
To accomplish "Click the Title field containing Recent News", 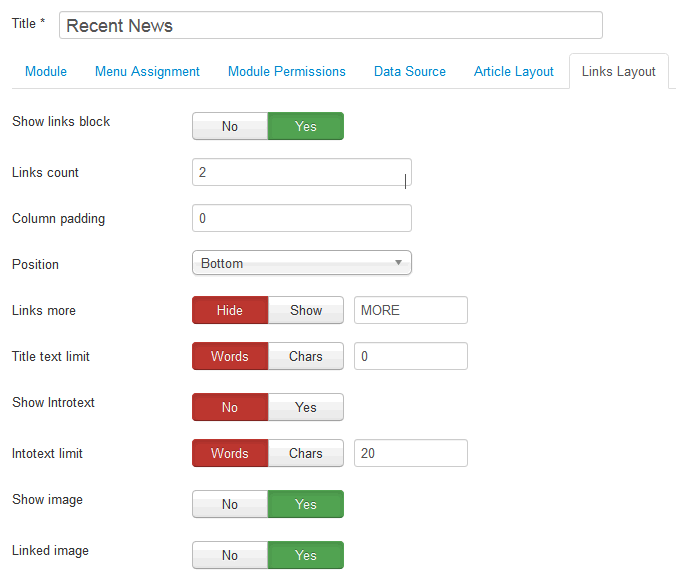I will click(x=331, y=25).
